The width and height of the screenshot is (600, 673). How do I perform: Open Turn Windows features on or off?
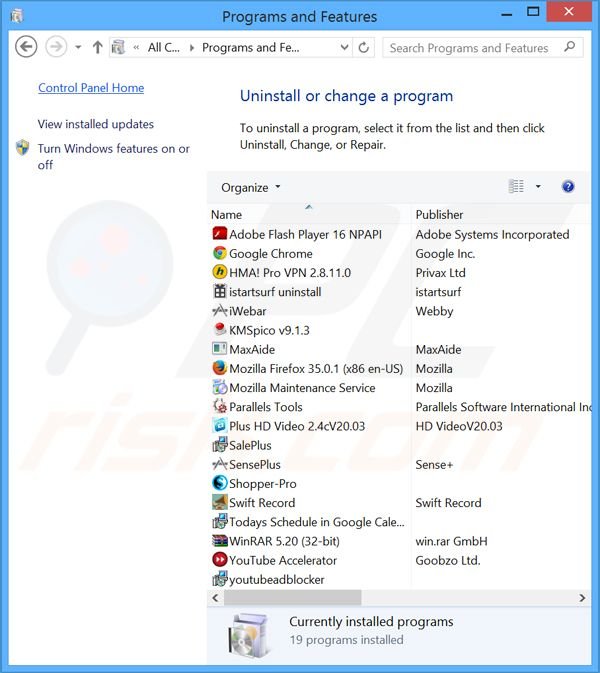(113, 157)
